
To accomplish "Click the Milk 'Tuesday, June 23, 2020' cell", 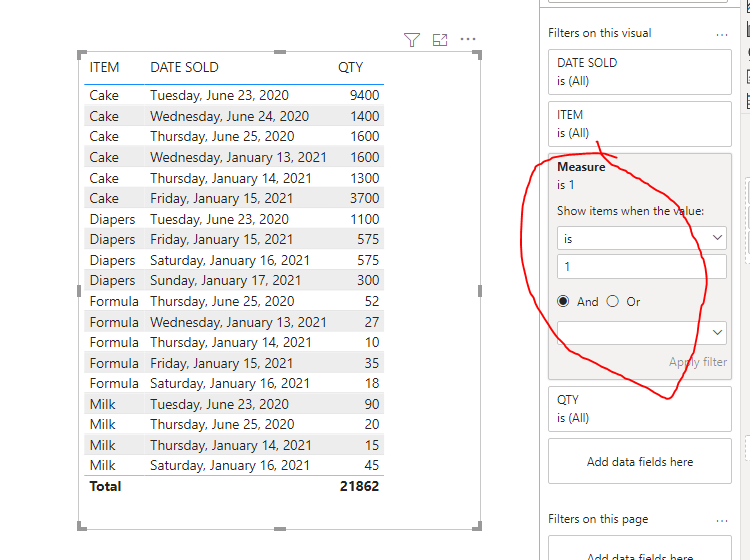I will point(219,405).
